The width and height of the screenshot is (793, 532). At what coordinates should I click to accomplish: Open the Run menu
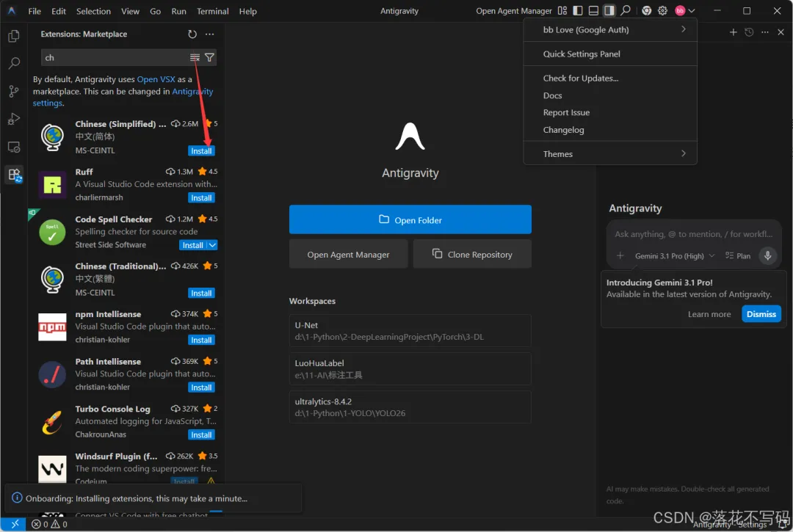(x=178, y=10)
